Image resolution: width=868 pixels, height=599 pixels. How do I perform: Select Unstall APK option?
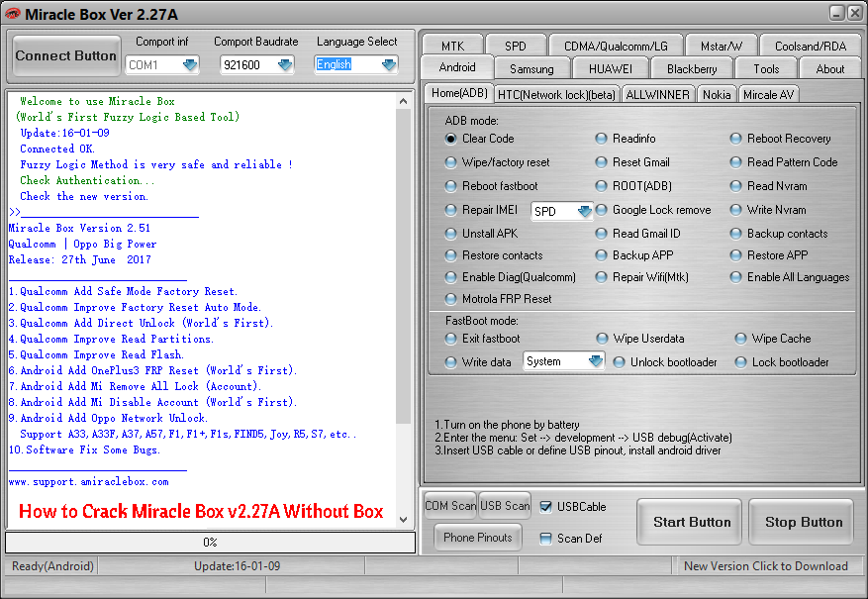click(450, 234)
